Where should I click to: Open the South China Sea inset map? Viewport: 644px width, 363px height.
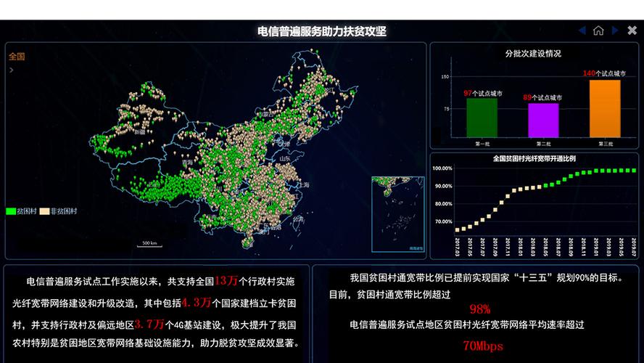tap(397, 214)
